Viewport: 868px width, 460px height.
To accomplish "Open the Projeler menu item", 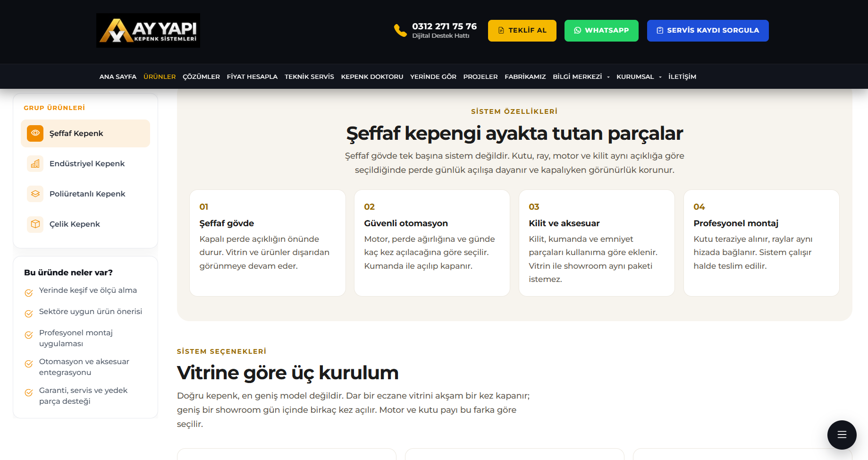I will 480,77.
